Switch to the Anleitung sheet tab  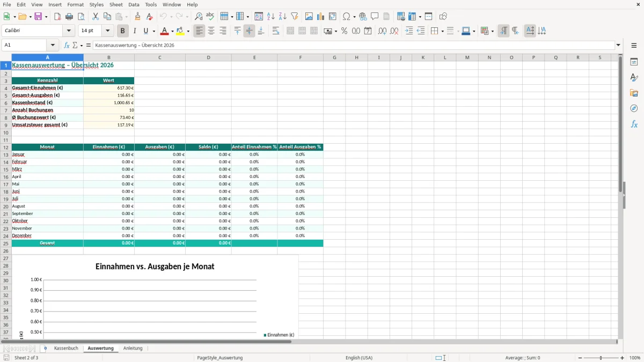(x=133, y=349)
